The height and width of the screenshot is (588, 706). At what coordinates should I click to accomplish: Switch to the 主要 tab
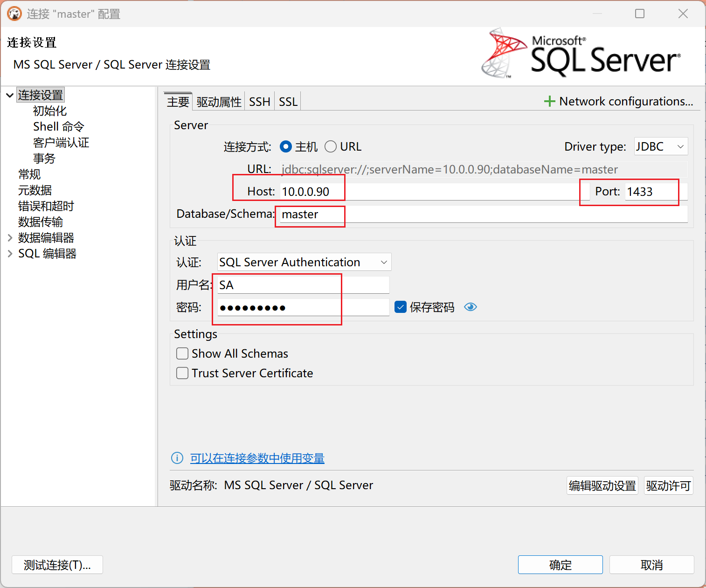[x=178, y=102]
